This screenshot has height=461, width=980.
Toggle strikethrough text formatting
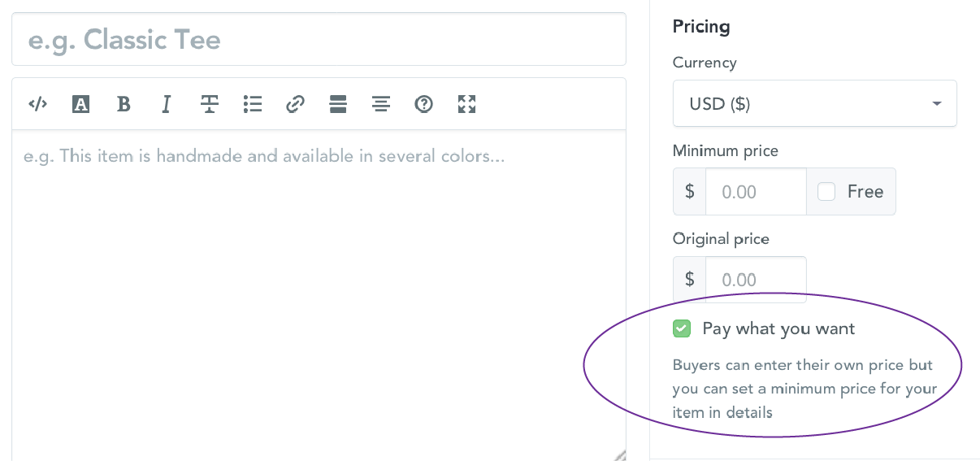pos(210,104)
